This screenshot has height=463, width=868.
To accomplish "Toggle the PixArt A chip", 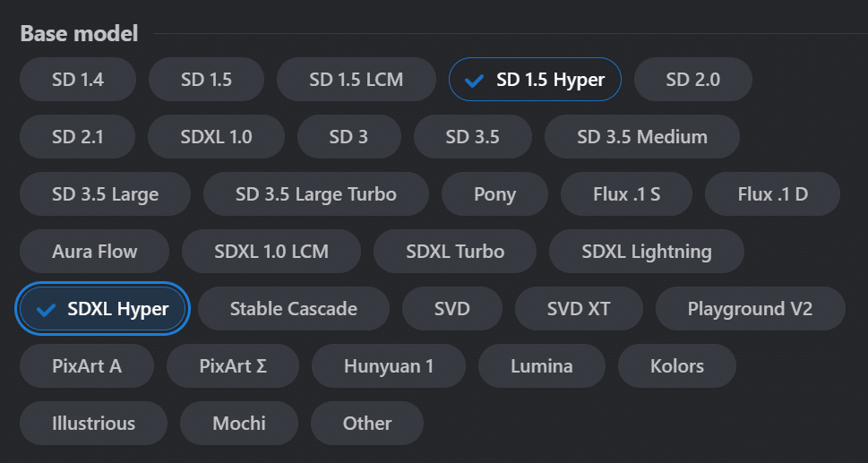I will 87,366.
